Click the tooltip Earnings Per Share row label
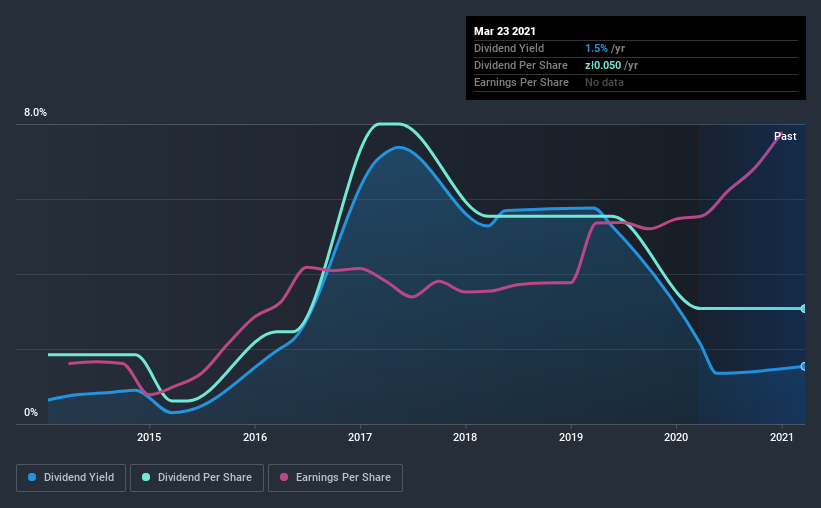 [522, 82]
